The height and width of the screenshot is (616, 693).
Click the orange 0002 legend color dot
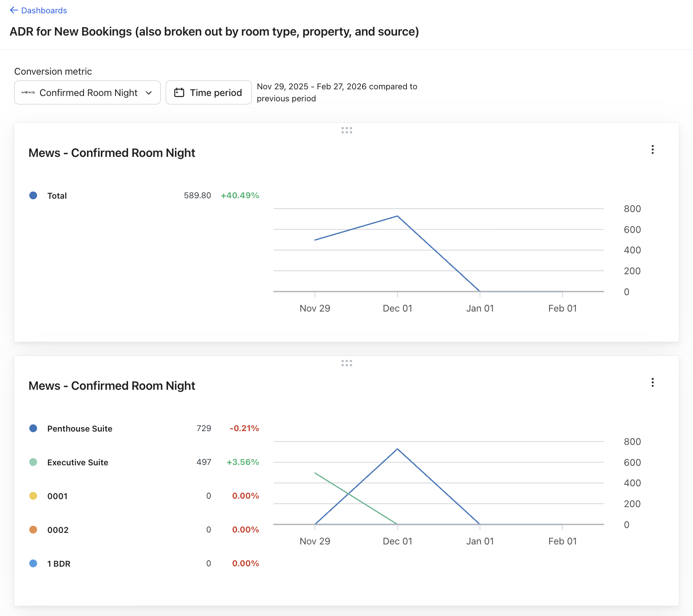tap(33, 530)
